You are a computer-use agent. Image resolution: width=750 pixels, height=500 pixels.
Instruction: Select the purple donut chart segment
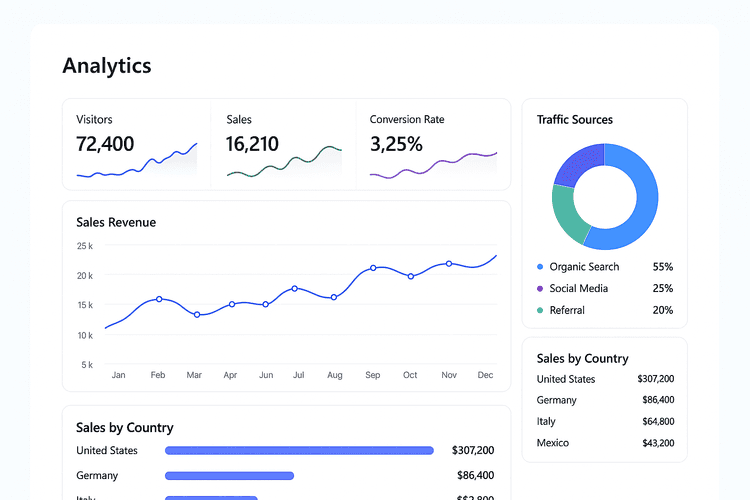click(x=578, y=165)
